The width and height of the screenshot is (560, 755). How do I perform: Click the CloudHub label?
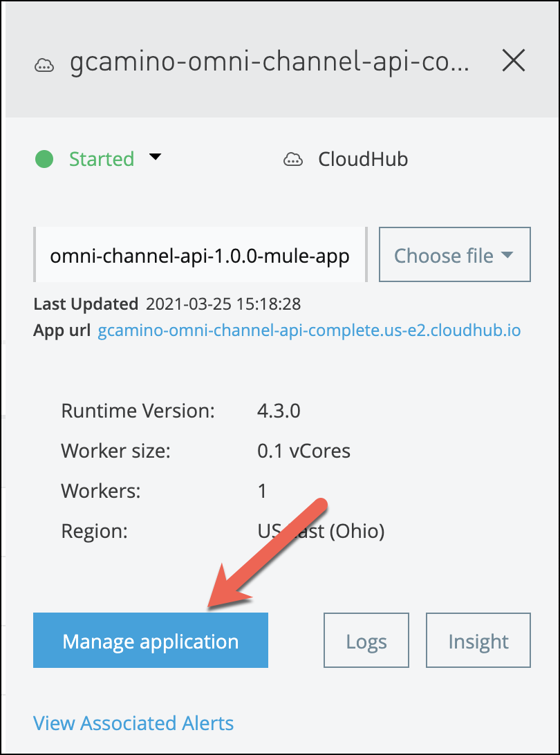pos(363,159)
